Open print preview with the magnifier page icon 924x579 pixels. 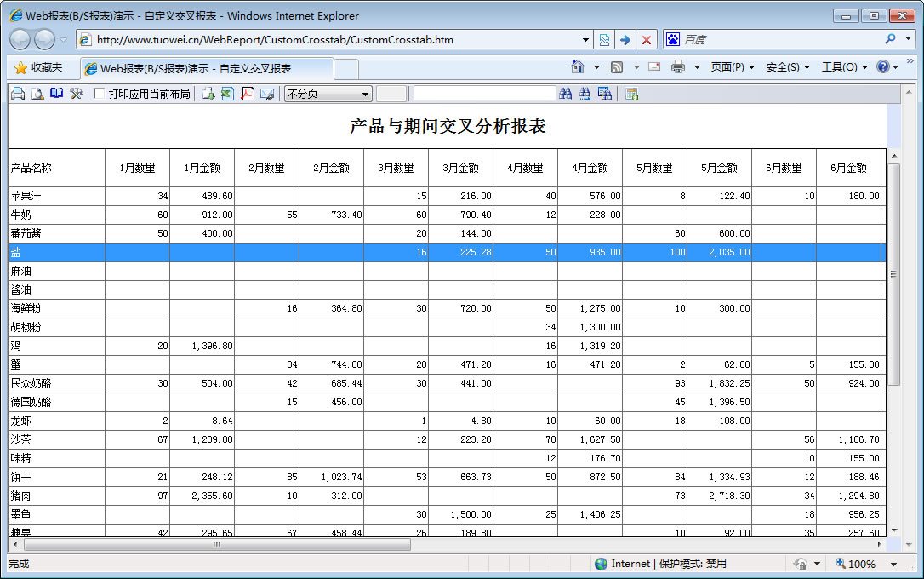[x=37, y=94]
